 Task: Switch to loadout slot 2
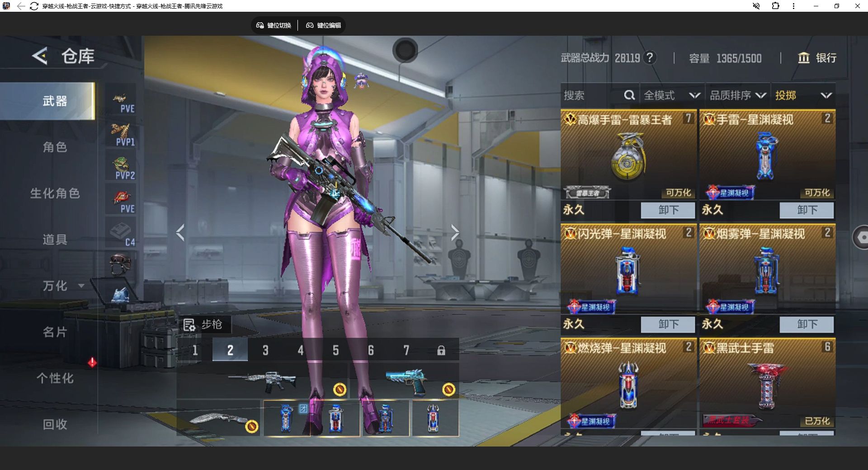click(230, 350)
